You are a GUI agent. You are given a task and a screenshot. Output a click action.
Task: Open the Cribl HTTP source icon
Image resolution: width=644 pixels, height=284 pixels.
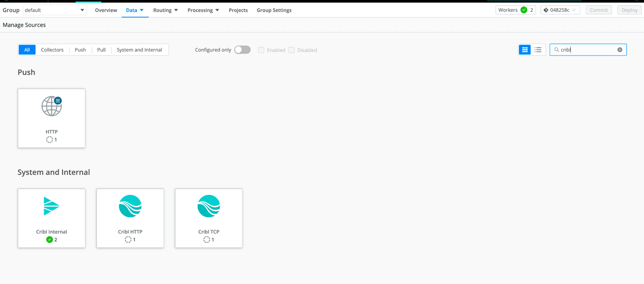(130, 206)
